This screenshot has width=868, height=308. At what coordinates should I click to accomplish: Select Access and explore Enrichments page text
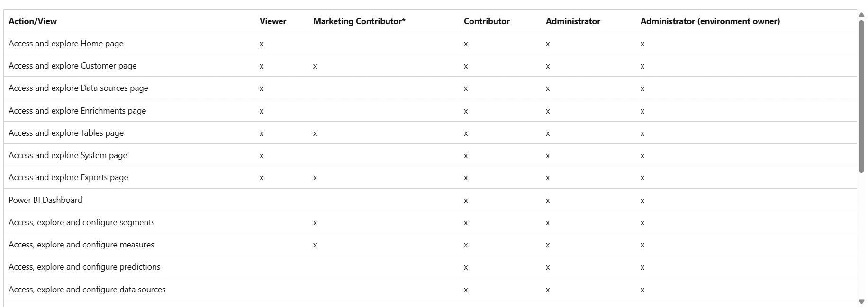tap(77, 111)
